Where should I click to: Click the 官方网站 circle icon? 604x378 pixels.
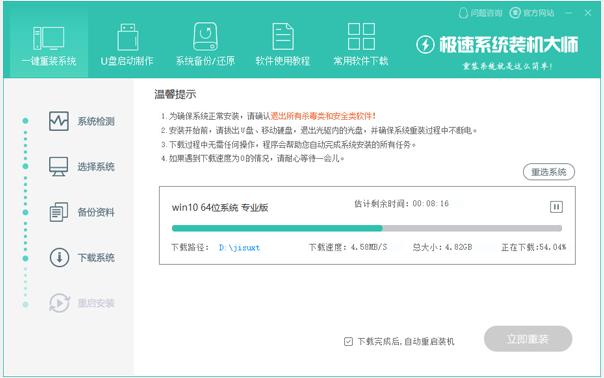[x=515, y=13]
